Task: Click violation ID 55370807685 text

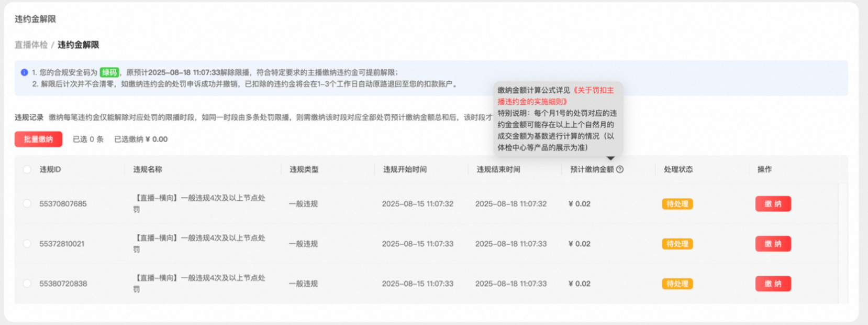Action: click(63, 204)
